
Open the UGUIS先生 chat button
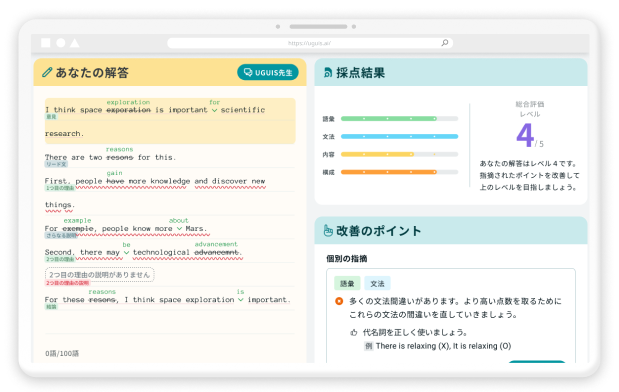click(268, 72)
